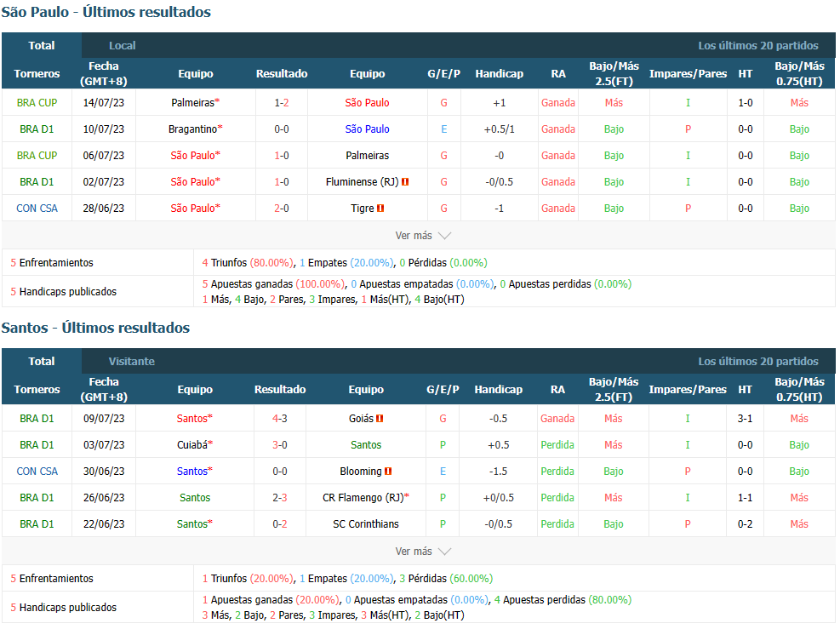Image resolution: width=840 pixels, height=629 pixels.
Task: Open 'Los últimos 20 partidos' selector for Santos
Action: pos(757,361)
